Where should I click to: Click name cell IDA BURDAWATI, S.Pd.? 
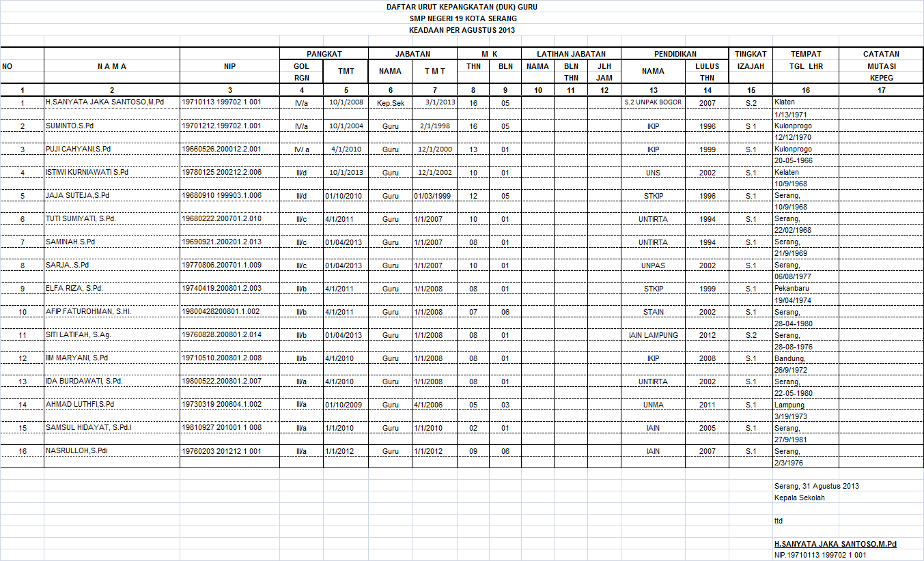pyautogui.click(x=112, y=381)
